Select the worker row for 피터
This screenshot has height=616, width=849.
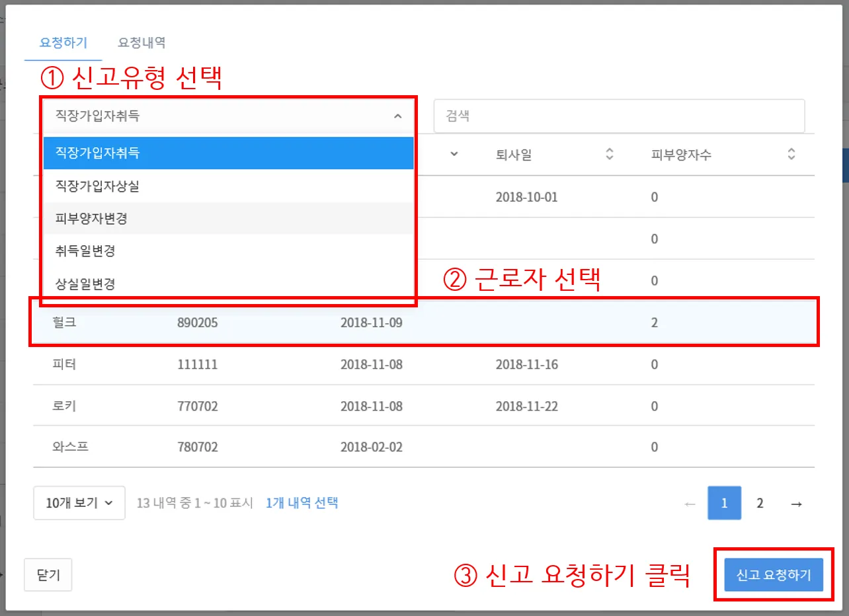[423, 364]
